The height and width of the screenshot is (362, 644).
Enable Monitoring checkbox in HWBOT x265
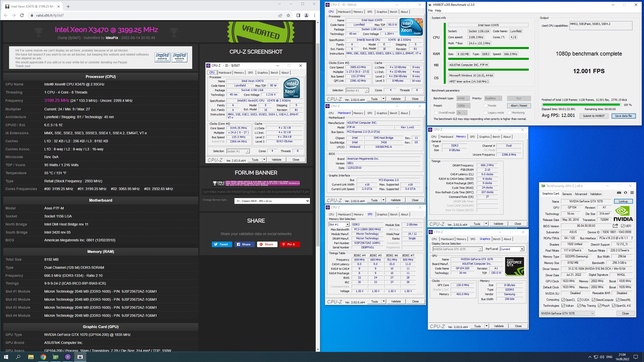[509, 113]
